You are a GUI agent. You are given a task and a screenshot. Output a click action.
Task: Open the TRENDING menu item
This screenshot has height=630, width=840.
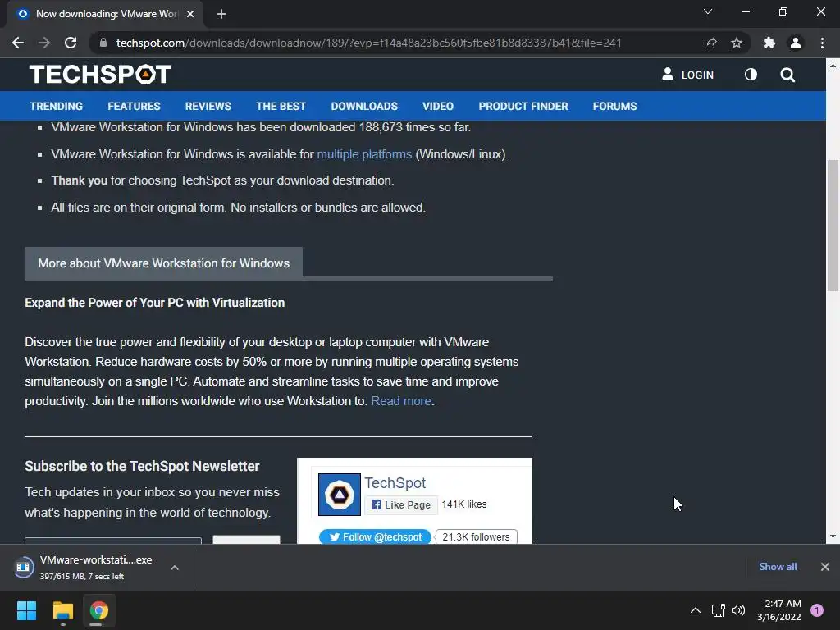point(57,106)
